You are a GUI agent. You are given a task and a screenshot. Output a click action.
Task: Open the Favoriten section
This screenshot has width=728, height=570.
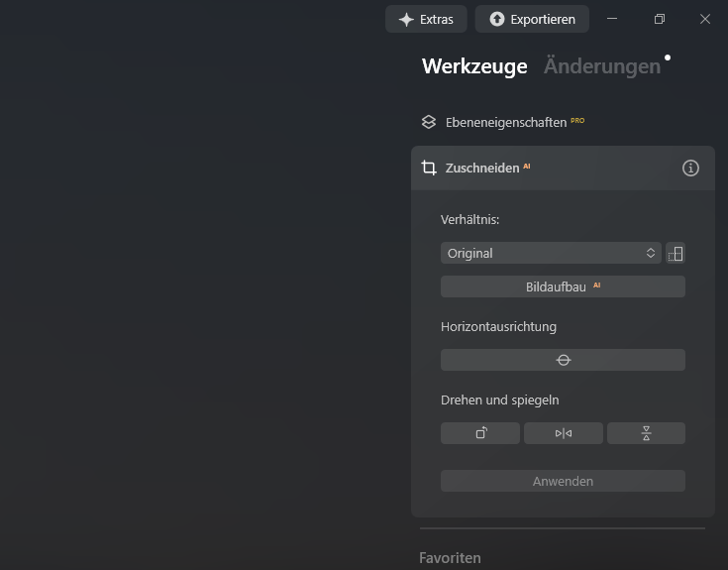(x=450, y=557)
